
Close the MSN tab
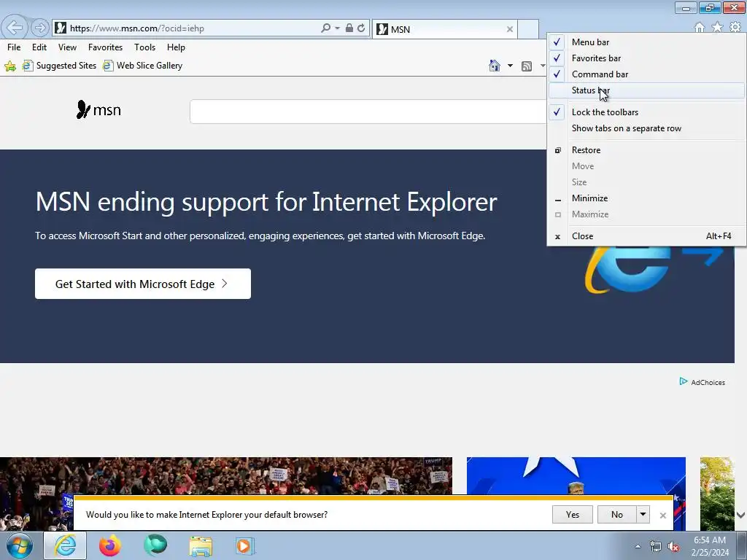[x=510, y=29]
